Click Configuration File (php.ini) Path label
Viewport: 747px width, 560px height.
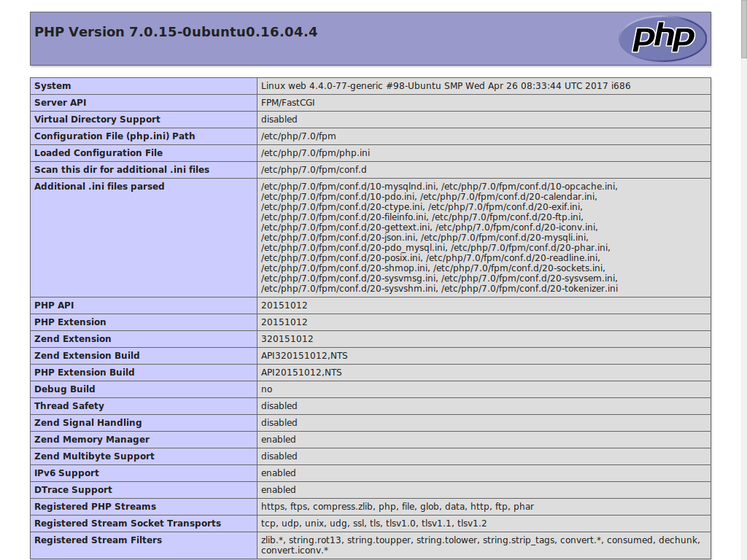[115, 136]
